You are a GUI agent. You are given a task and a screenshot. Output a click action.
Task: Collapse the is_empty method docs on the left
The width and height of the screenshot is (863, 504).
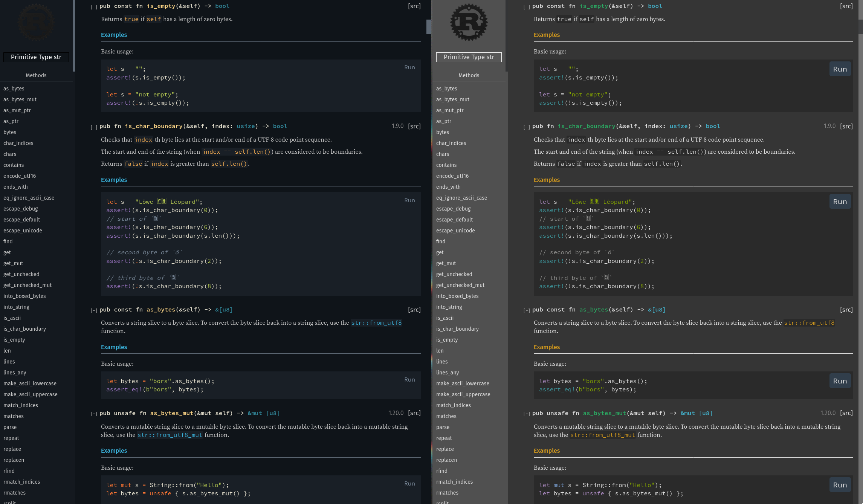[x=94, y=7]
